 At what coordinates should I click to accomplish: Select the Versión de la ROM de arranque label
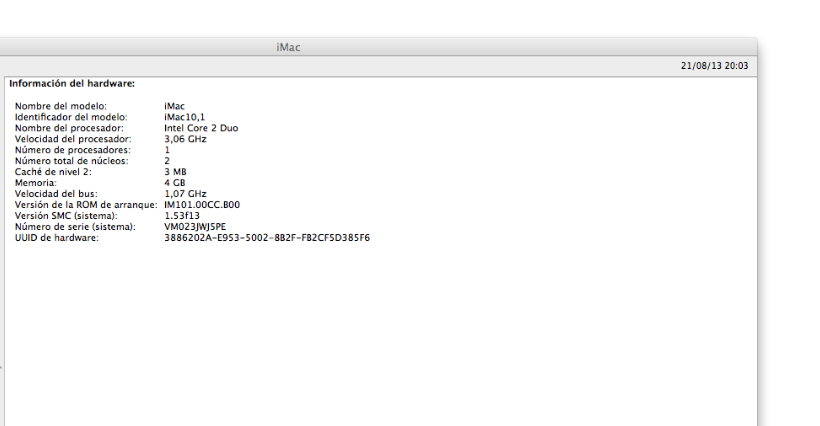tap(86, 205)
